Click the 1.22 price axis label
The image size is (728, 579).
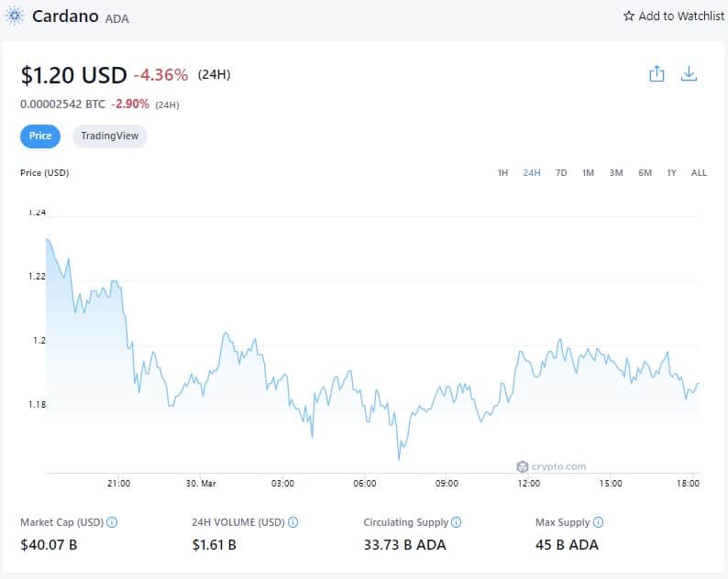(x=38, y=277)
